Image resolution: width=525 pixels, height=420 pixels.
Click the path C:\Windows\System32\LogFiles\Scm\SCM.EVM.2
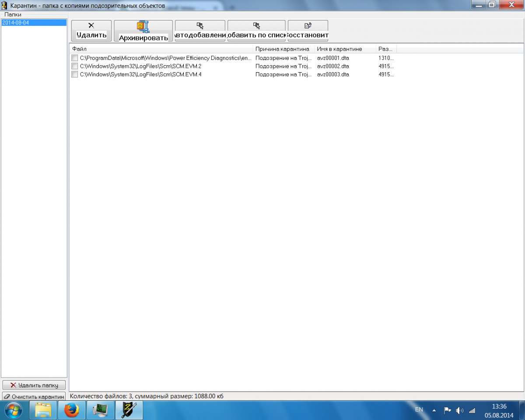(140, 66)
